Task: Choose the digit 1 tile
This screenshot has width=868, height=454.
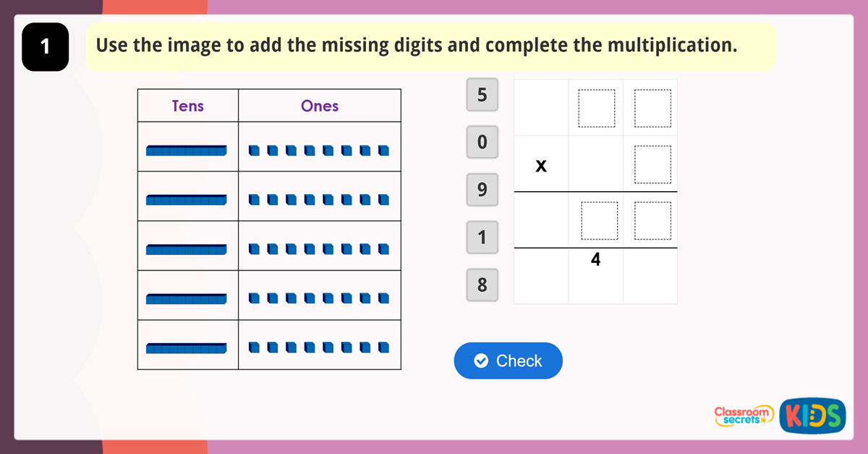Action: coord(482,237)
